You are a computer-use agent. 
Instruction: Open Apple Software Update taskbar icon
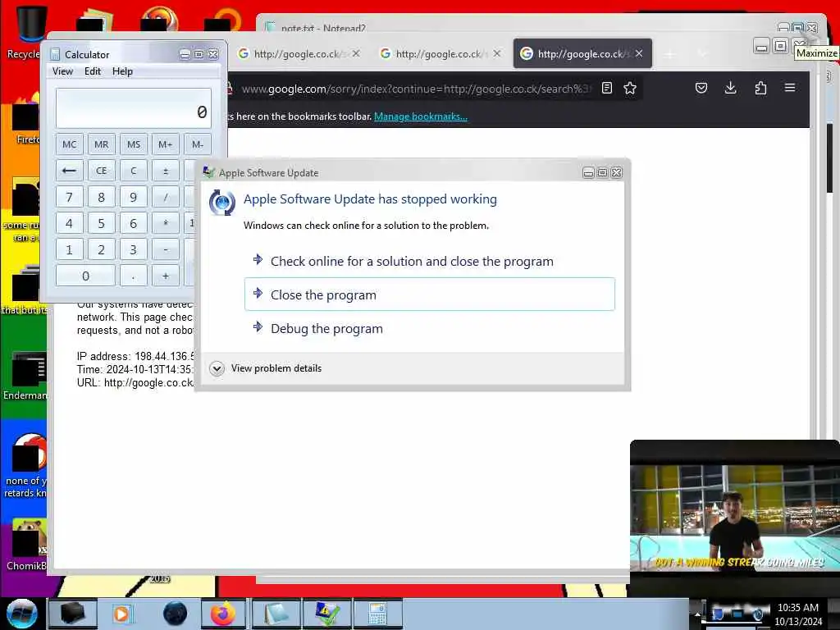pyautogui.click(x=326, y=614)
